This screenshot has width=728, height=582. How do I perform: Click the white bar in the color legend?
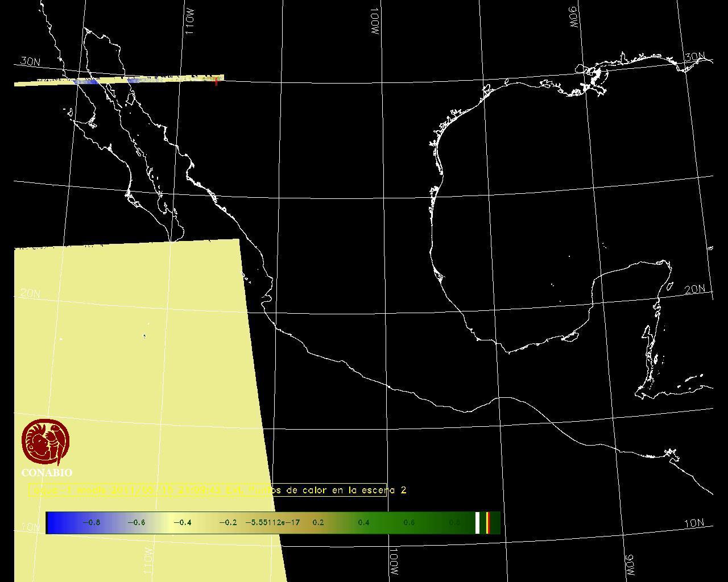[x=478, y=522]
